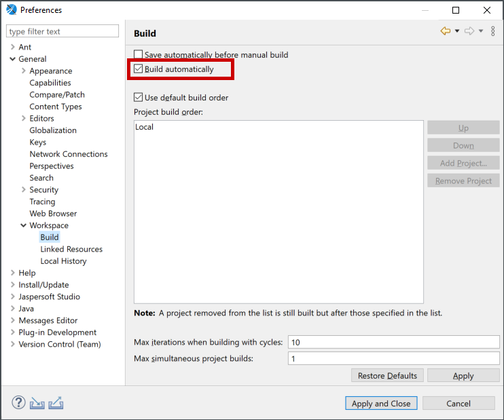Open the forward history dropdown arrow

481,31
